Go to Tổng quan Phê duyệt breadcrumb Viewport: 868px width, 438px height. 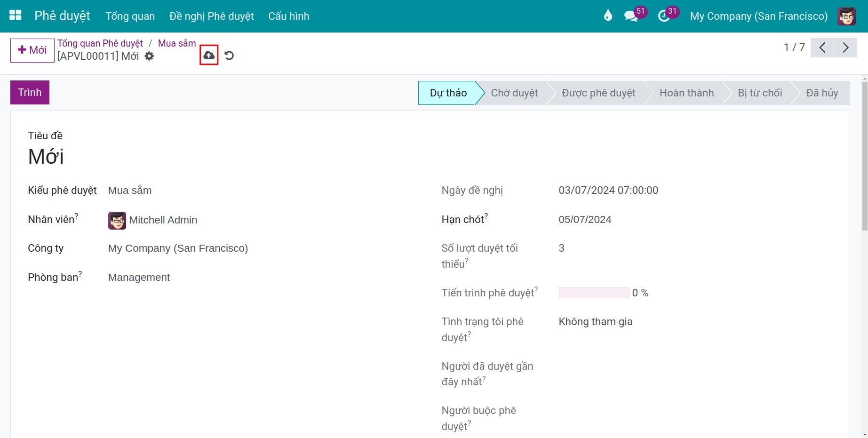tap(100, 43)
